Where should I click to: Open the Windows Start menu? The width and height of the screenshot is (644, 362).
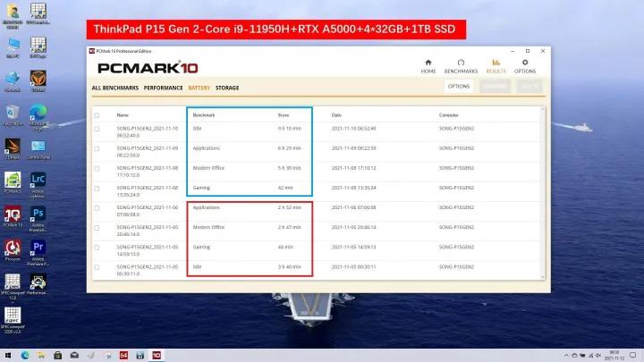8,356
